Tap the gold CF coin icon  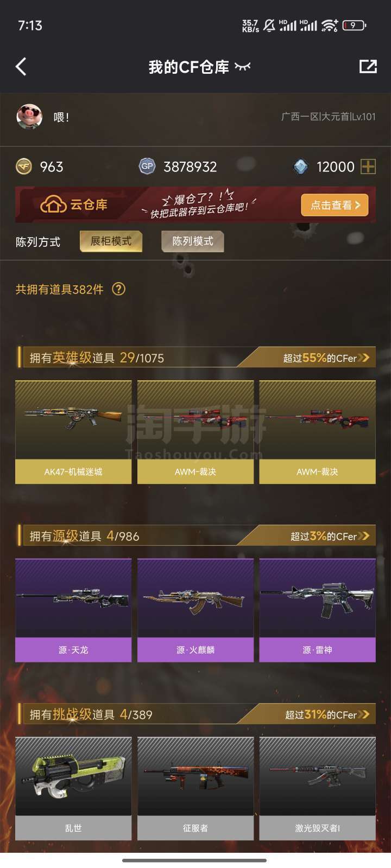pyautogui.click(x=23, y=167)
